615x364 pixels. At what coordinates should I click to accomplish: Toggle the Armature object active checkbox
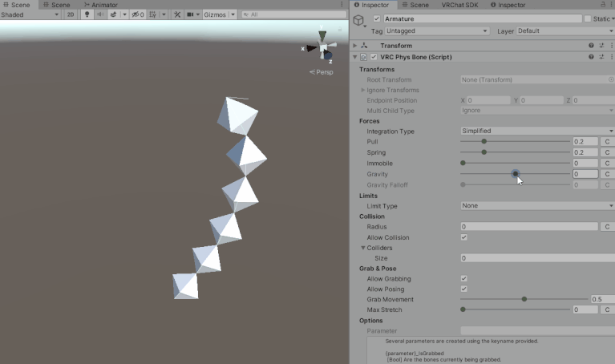pos(377,18)
